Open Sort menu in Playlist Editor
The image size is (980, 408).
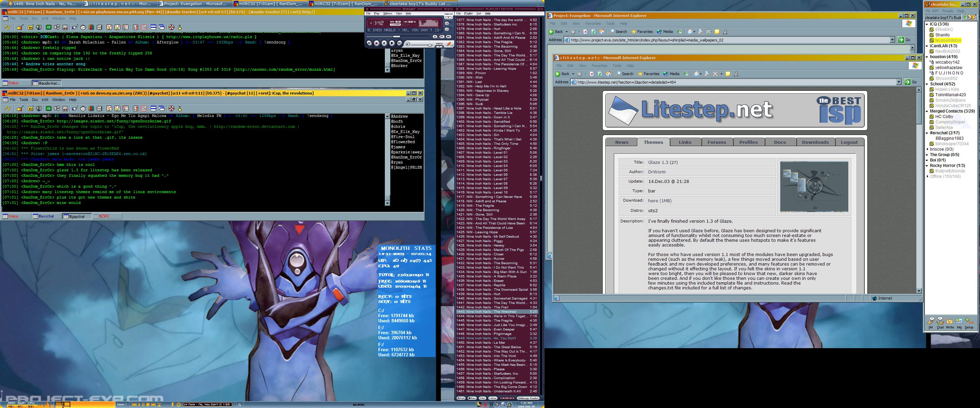click(478, 14)
